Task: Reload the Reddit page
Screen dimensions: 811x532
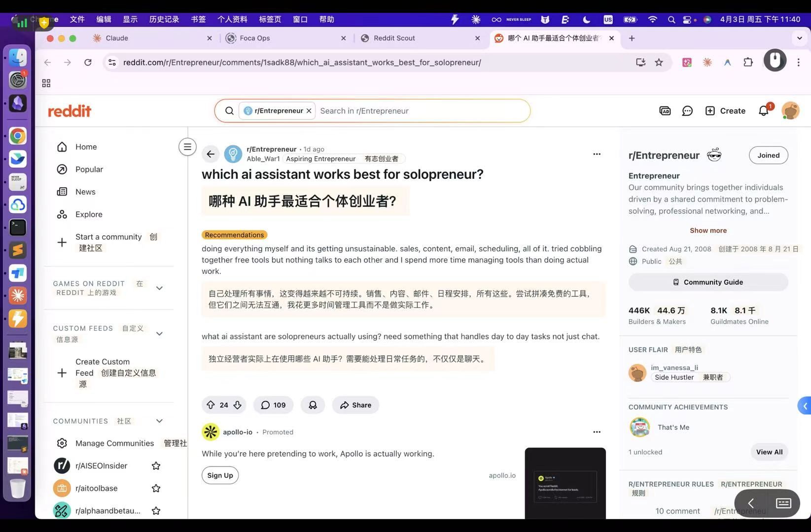Action: coord(88,63)
